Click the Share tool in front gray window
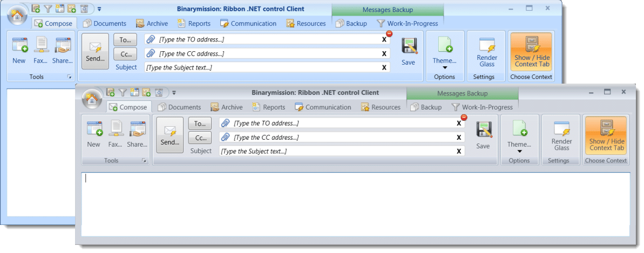This screenshot has height=253, width=644. (137, 134)
